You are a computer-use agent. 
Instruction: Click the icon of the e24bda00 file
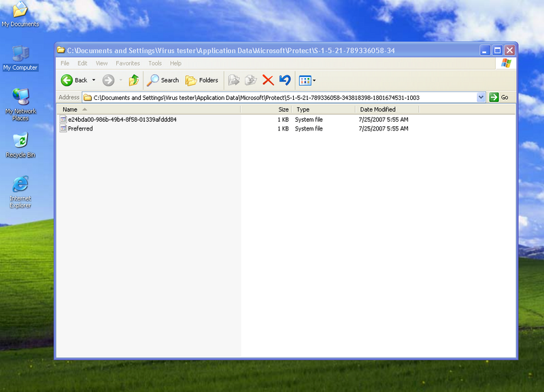[x=63, y=119]
